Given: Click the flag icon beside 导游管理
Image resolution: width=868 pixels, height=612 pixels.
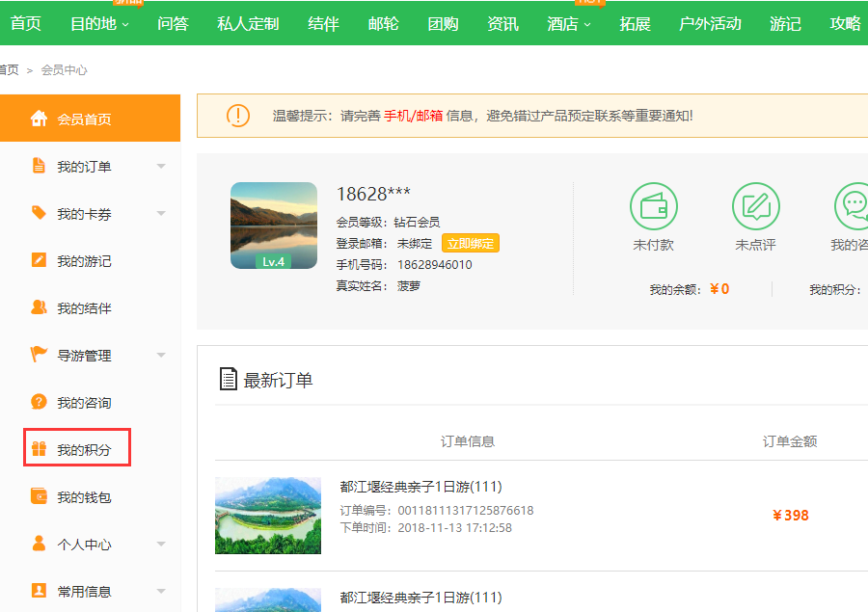Looking at the screenshot, I should (39, 355).
